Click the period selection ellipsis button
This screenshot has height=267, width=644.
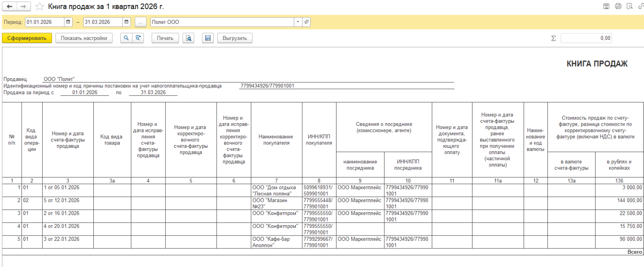[140, 22]
